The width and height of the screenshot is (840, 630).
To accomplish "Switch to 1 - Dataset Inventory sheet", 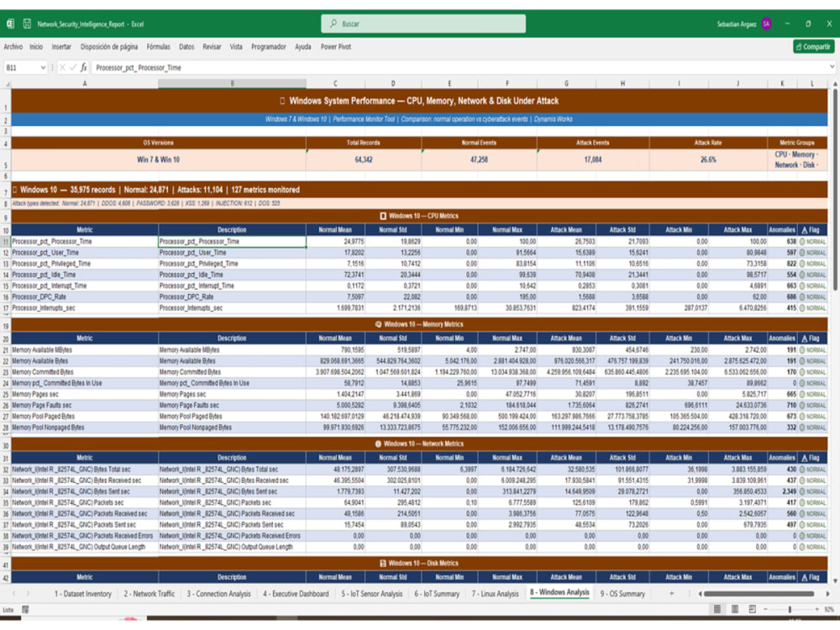I will point(82,594).
